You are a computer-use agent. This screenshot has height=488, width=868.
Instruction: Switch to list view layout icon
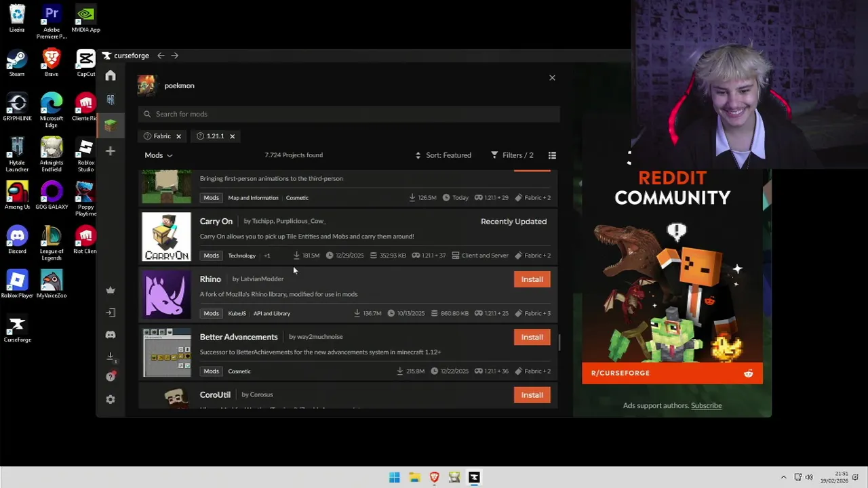[x=552, y=155]
